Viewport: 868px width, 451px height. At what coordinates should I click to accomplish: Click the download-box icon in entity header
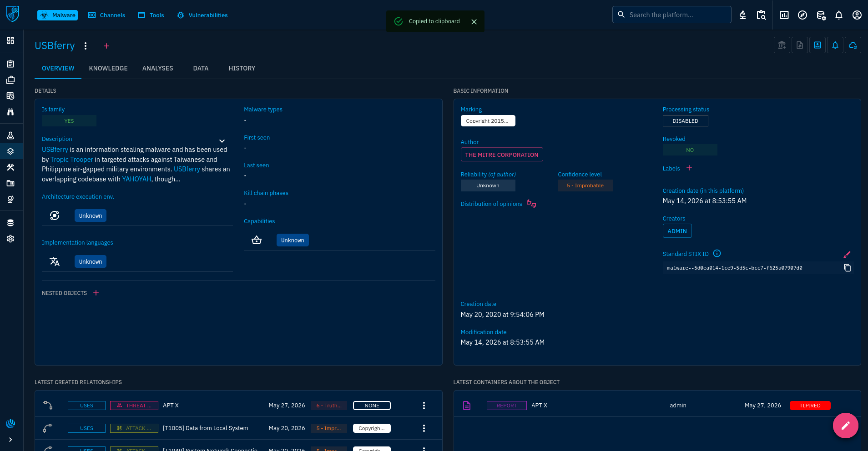tap(818, 45)
